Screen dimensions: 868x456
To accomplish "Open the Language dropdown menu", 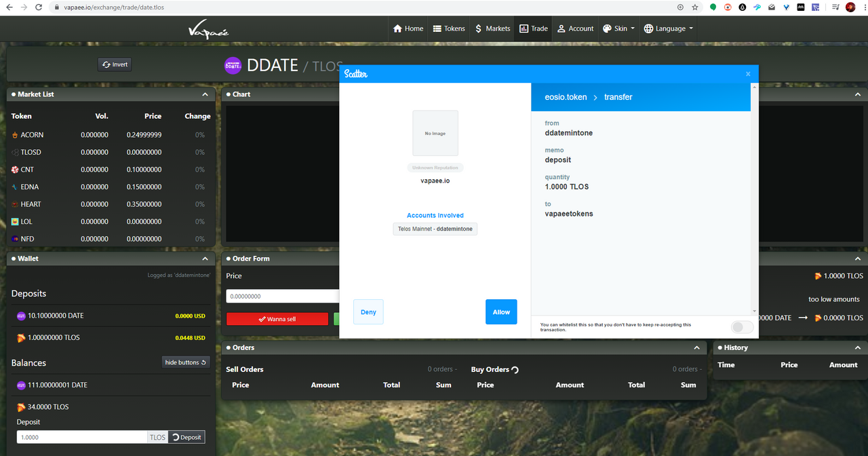I will click(669, 28).
